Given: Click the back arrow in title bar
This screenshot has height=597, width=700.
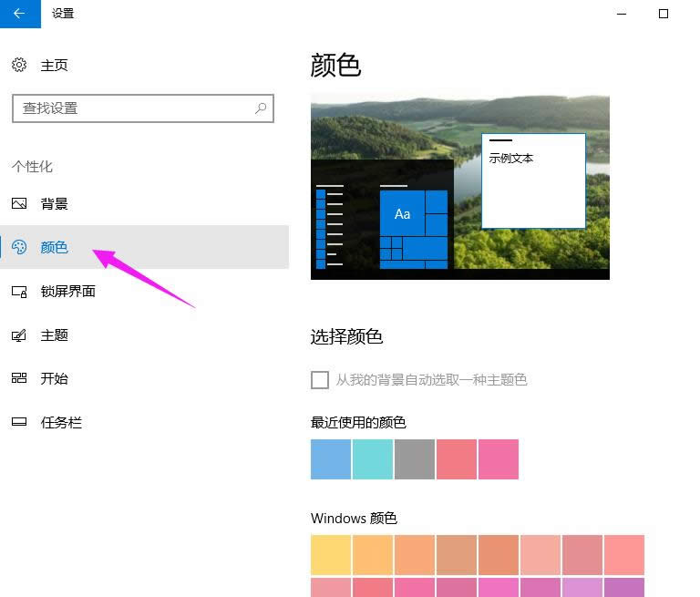Looking at the screenshot, I should pos(20,14).
